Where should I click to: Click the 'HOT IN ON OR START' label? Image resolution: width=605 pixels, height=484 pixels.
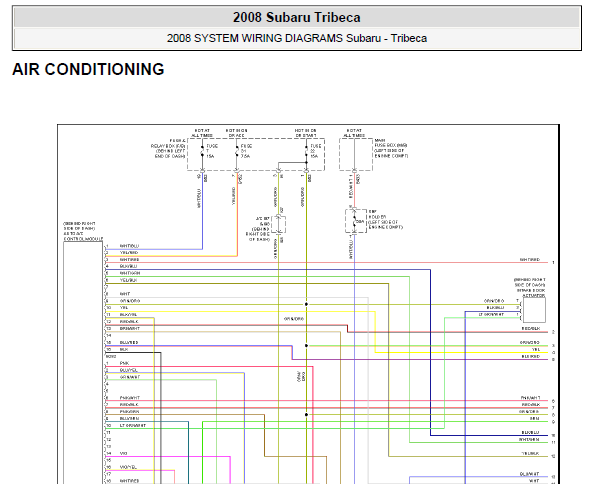pos(306,133)
